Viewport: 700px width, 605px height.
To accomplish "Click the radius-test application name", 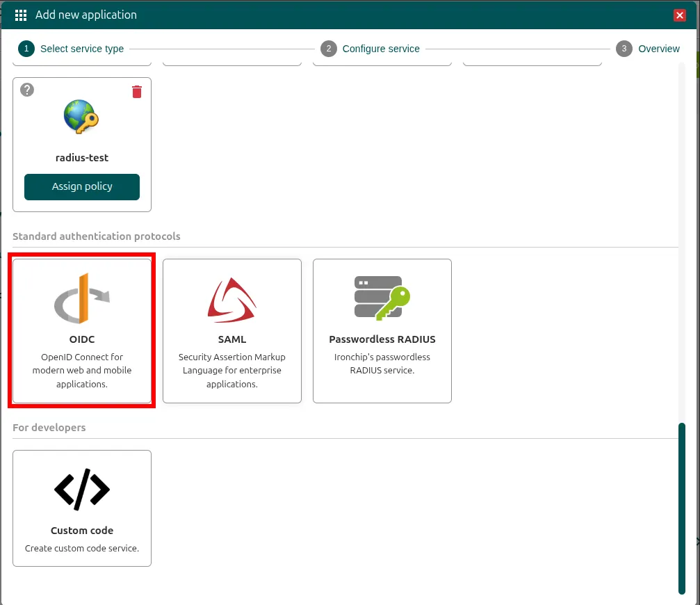I will pyautogui.click(x=82, y=158).
